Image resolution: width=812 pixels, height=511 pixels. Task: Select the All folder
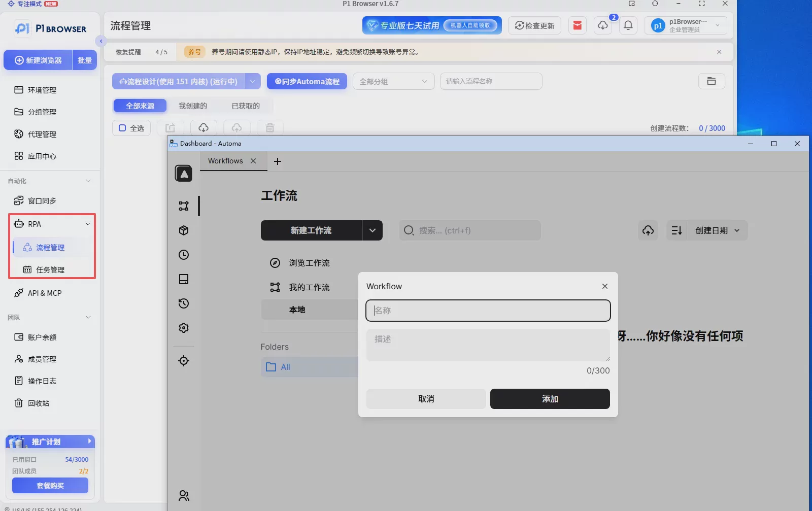310,367
